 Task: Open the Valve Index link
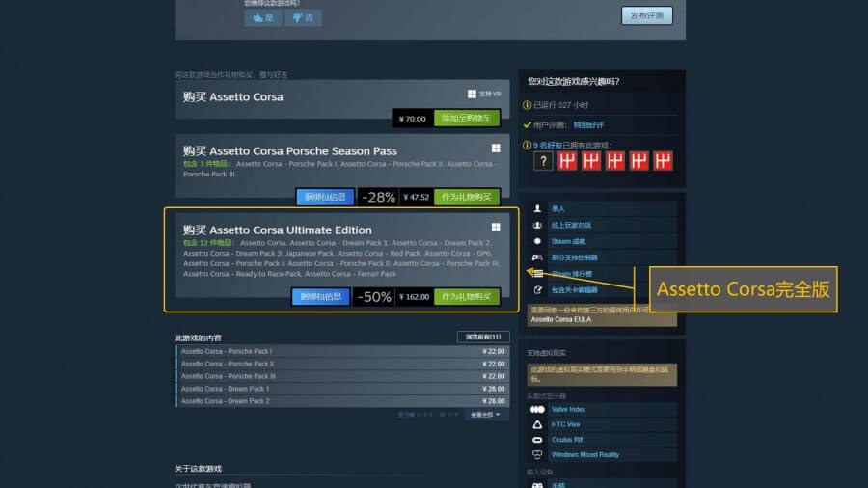(x=568, y=410)
